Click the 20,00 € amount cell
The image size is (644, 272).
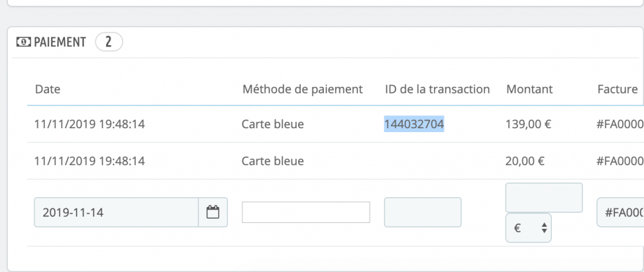(526, 160)
